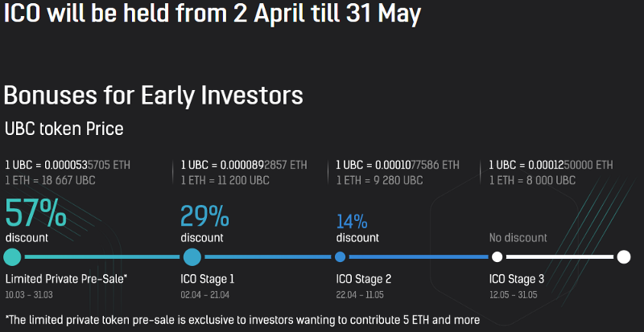
Task: Click the 14% discount figure
Action: (x=352, y=222)
